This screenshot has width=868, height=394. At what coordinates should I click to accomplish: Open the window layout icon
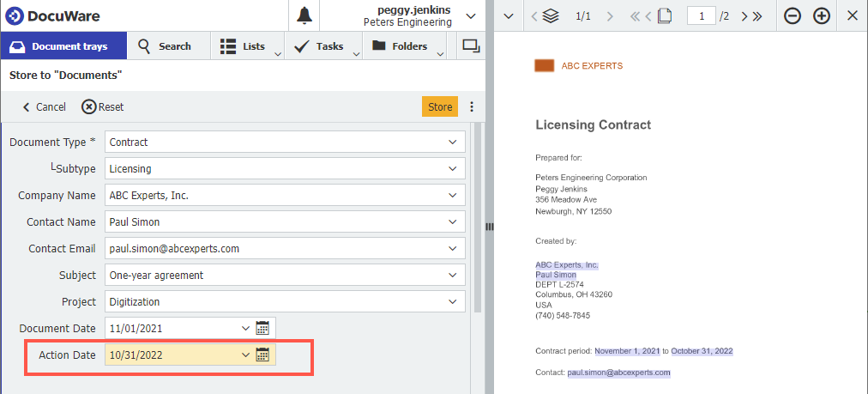click(x=471, y=46)
